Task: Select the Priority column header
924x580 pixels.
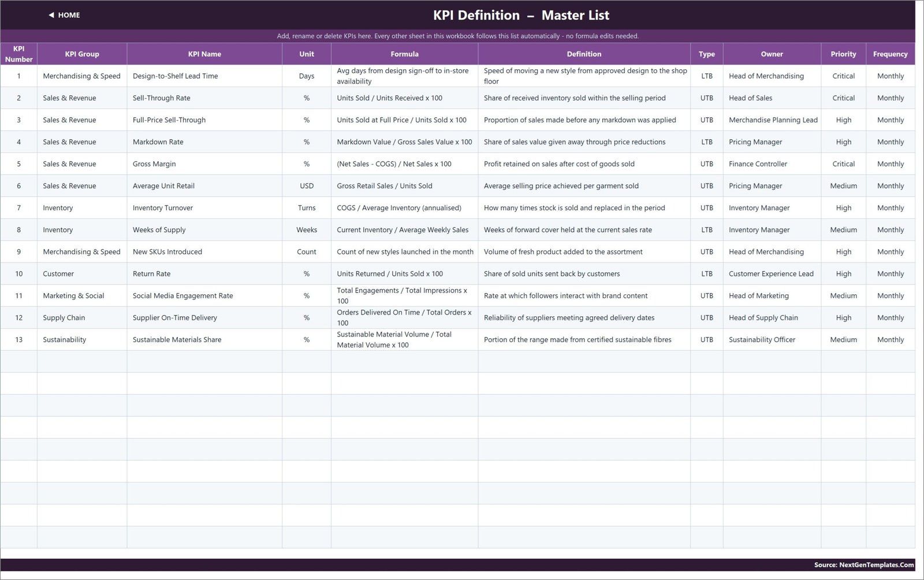Action: [x=844, y=54]
